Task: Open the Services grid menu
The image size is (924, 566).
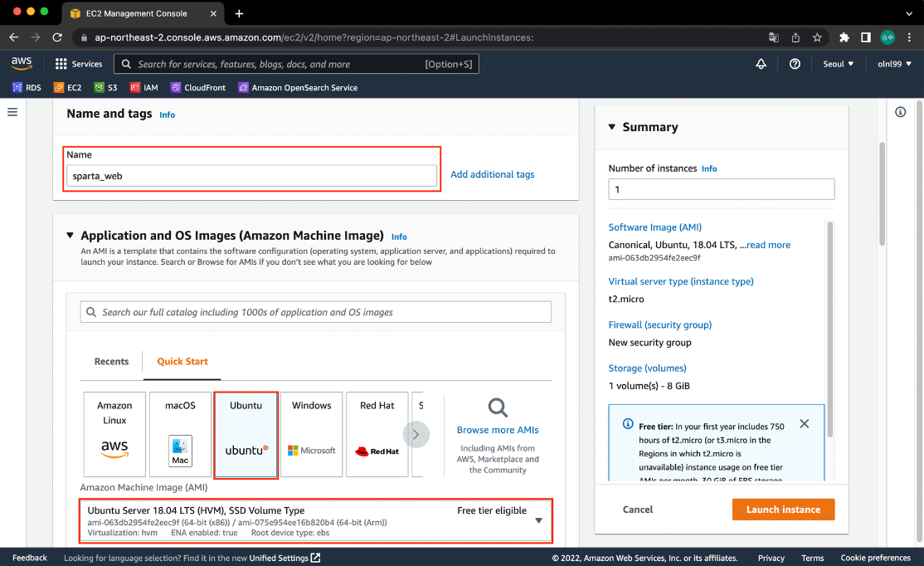Action: tap(78, 64)
